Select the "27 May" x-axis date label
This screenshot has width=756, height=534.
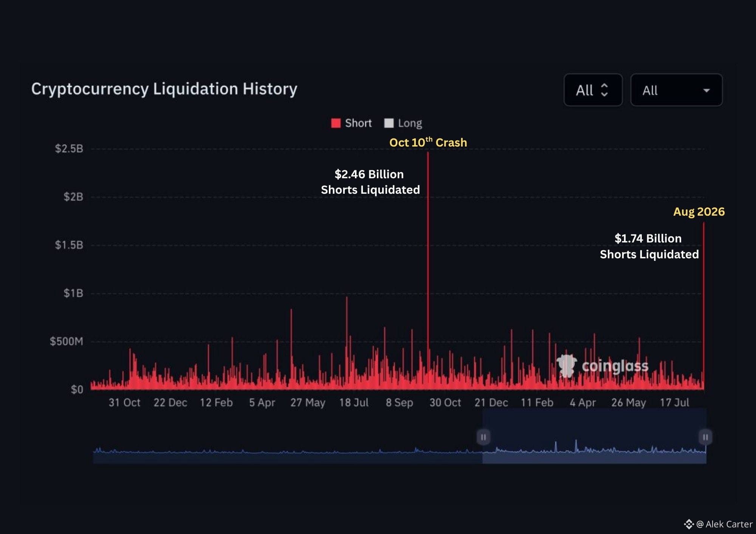[x=308, y=403]
